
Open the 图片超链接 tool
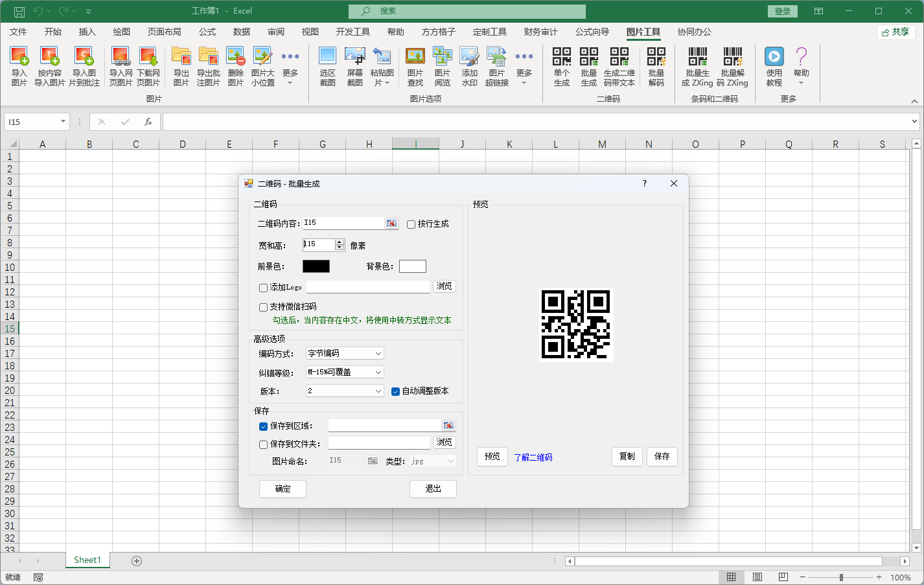click(x=497, y=66)
